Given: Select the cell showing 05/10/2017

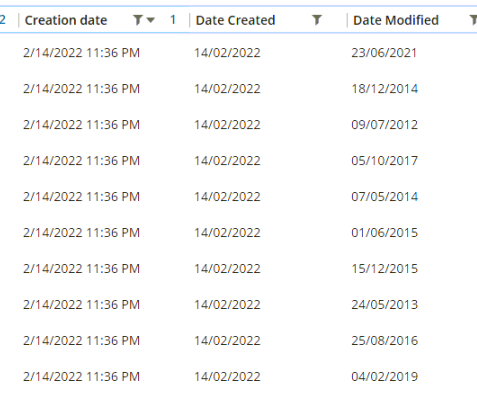Looking at the screenshot, I should 384,161.
